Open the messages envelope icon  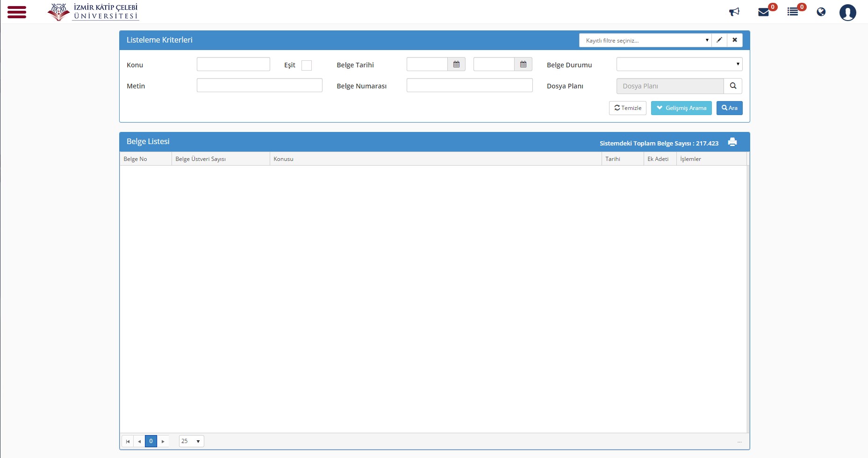(764, 12)
